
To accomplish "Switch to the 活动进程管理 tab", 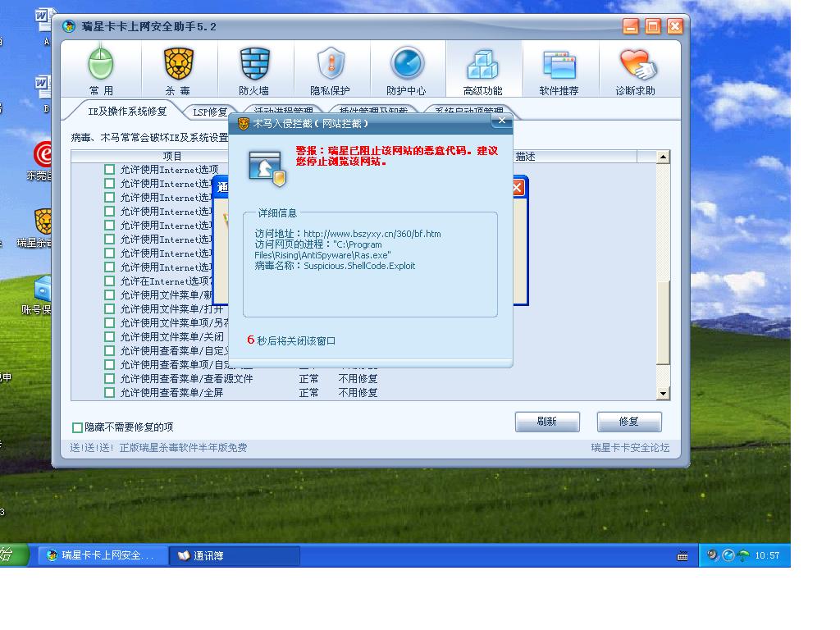I will point(283,110).
